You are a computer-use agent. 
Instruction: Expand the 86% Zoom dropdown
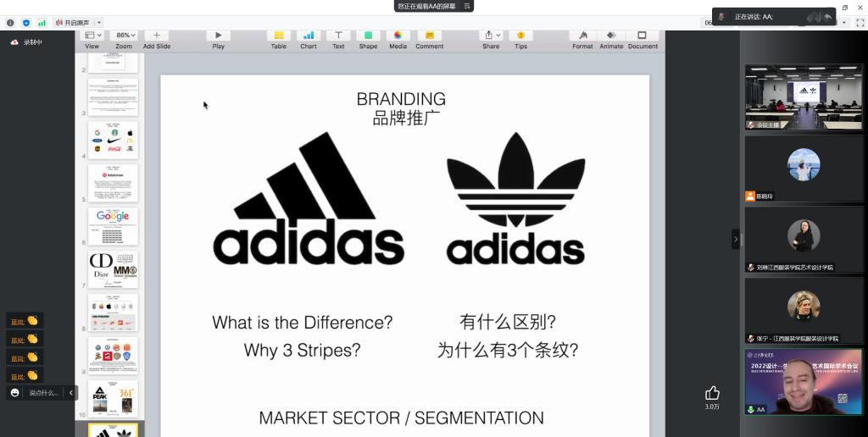124,36
